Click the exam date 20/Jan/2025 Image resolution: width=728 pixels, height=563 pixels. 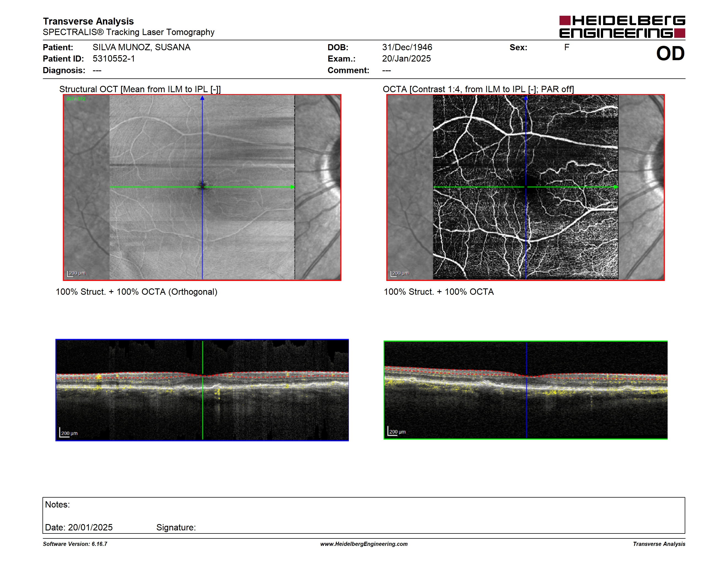[x=406, y=59]
